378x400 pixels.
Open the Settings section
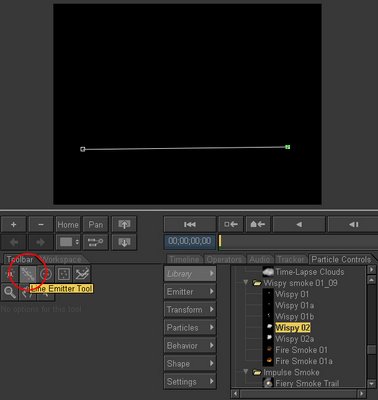(190, 382)
